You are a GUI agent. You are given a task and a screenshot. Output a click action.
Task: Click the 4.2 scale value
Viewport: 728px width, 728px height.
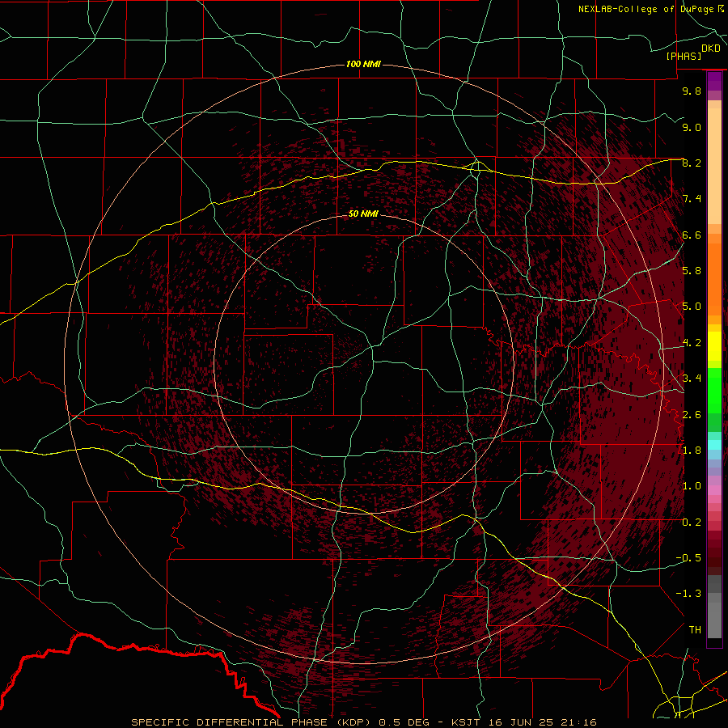(692, 343)
